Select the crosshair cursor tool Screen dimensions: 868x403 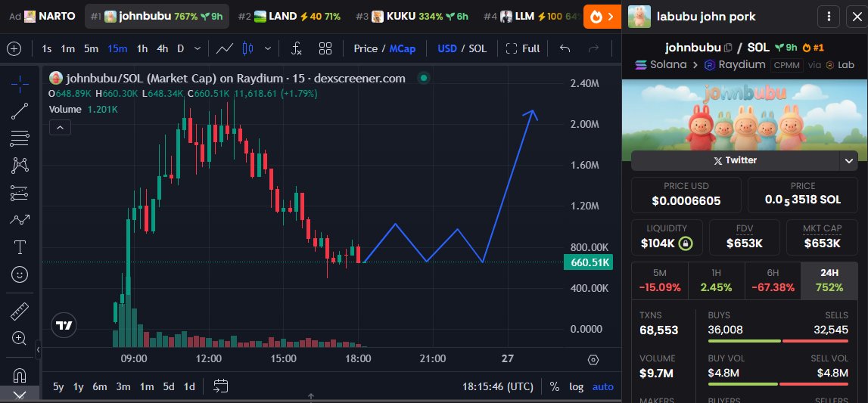pos(20,85)
